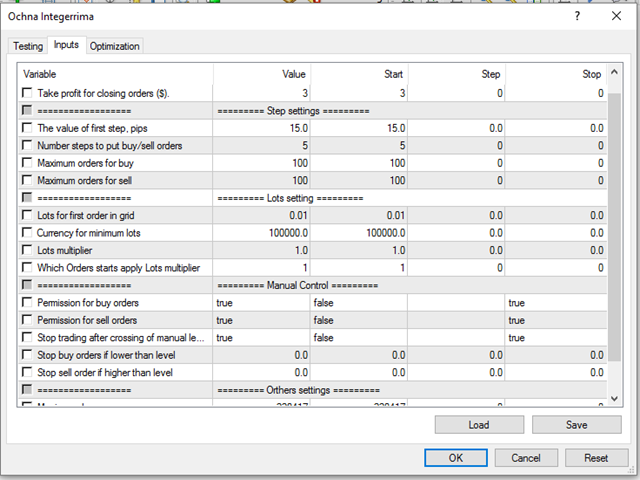This screenshot has height=480, width=640.
Task: Edit Lots for first order value field
Action: tap(260, 215)
